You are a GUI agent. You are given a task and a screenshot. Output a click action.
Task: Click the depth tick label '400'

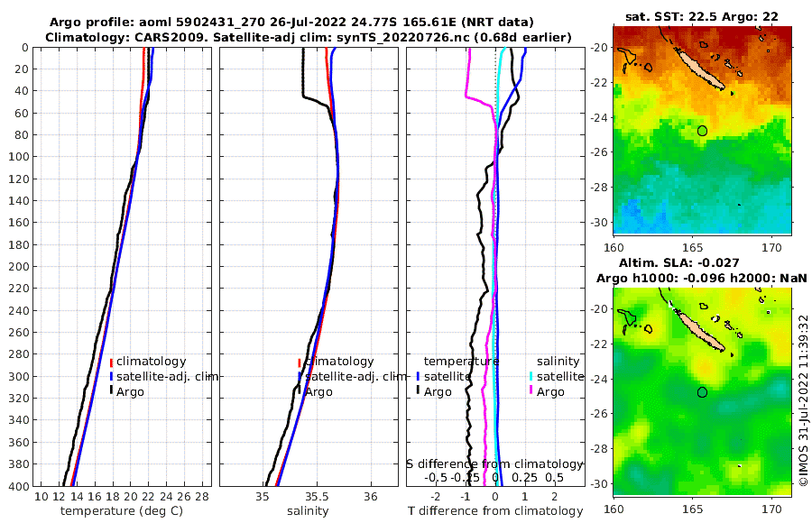19,486
